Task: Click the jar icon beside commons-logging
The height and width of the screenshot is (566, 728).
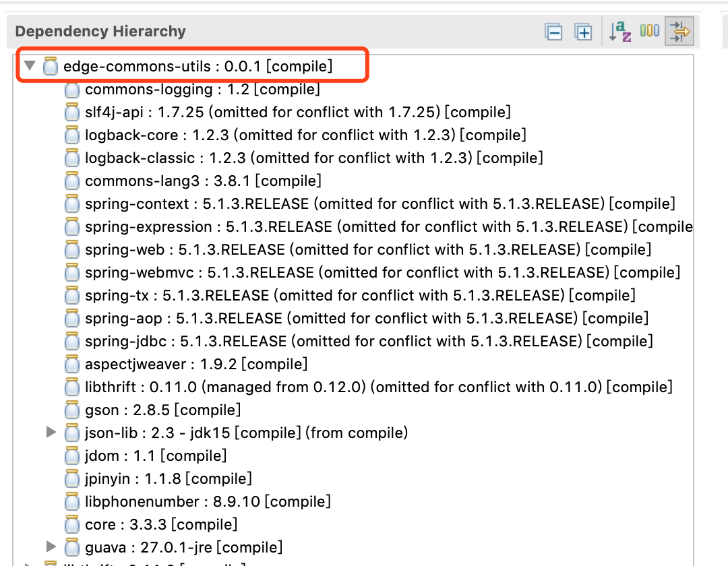Action: (72, 90)
